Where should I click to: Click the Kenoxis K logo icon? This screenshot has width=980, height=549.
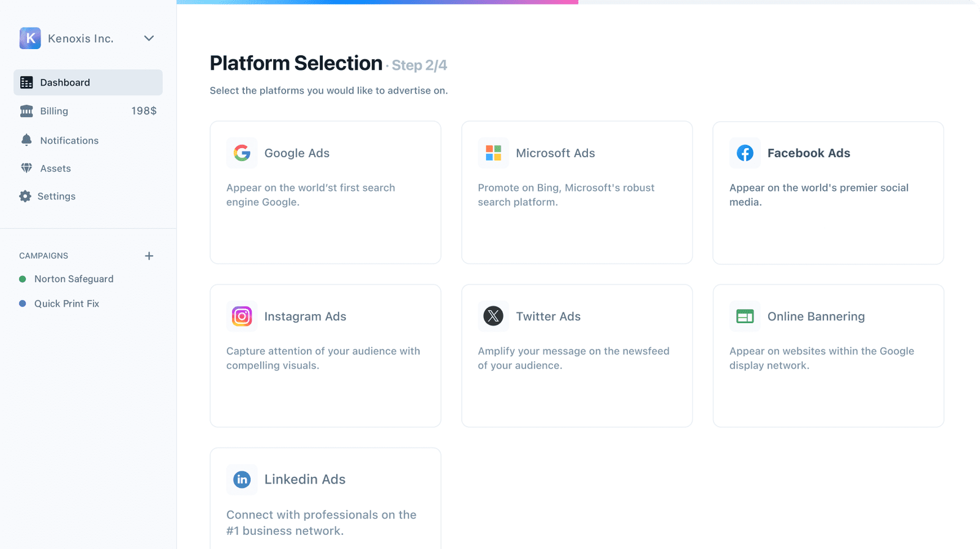coord(30,38)
